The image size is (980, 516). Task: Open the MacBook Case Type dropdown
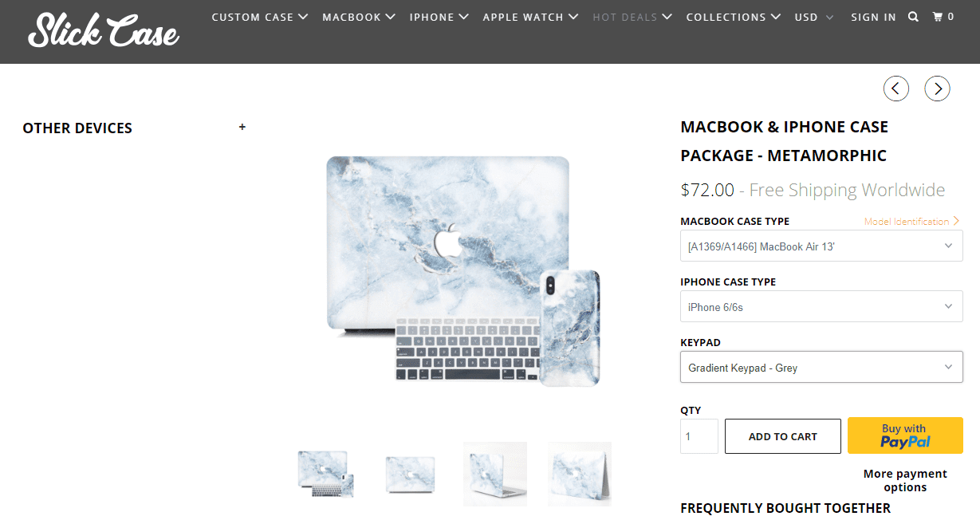tap(821, 246)
